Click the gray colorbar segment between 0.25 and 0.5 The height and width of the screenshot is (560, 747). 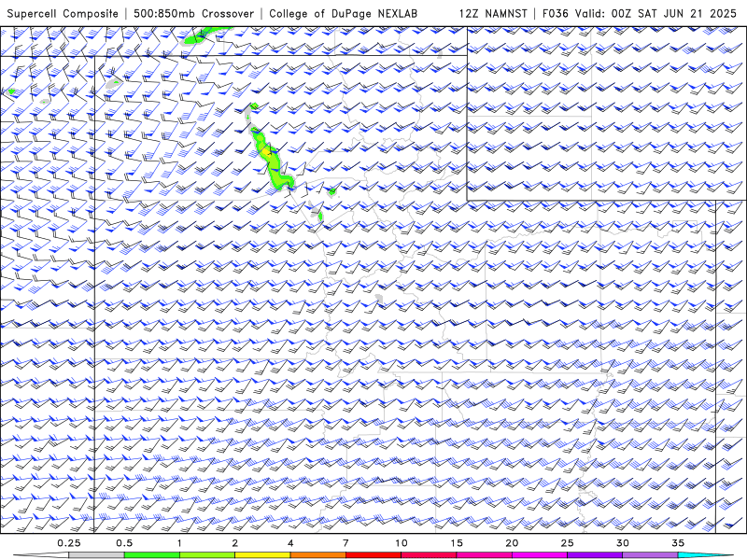(x=97, y=555)
